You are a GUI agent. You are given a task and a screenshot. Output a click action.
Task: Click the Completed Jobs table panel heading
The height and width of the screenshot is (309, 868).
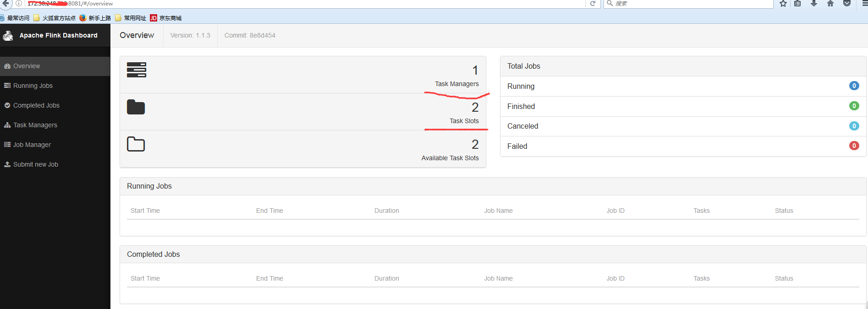[x=154, y=254]
